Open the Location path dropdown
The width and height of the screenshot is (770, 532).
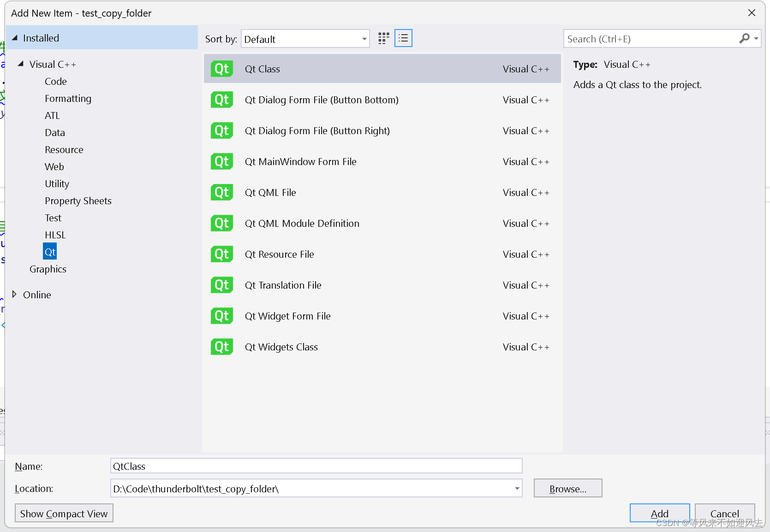coord(517,488)
